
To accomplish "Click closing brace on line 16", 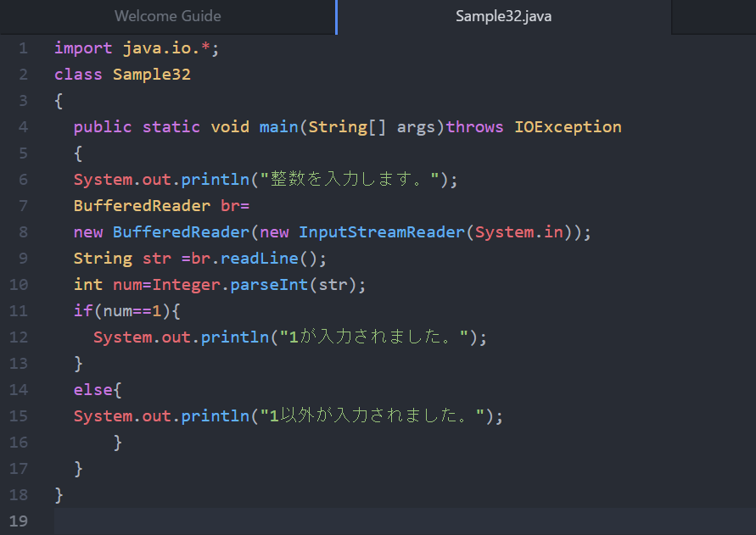I will click(118, 443).
